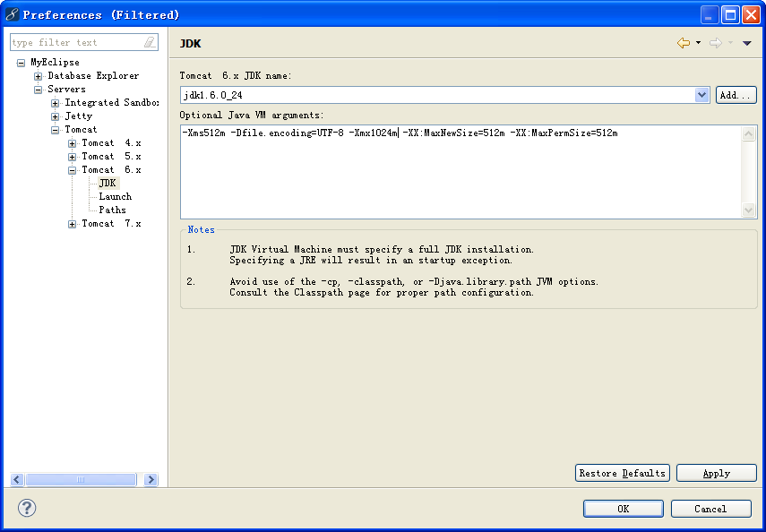Collapse the Tomcat node
The height and width of the screenshot is (532, 766).
pyautogui.click(x=56, y=130)
